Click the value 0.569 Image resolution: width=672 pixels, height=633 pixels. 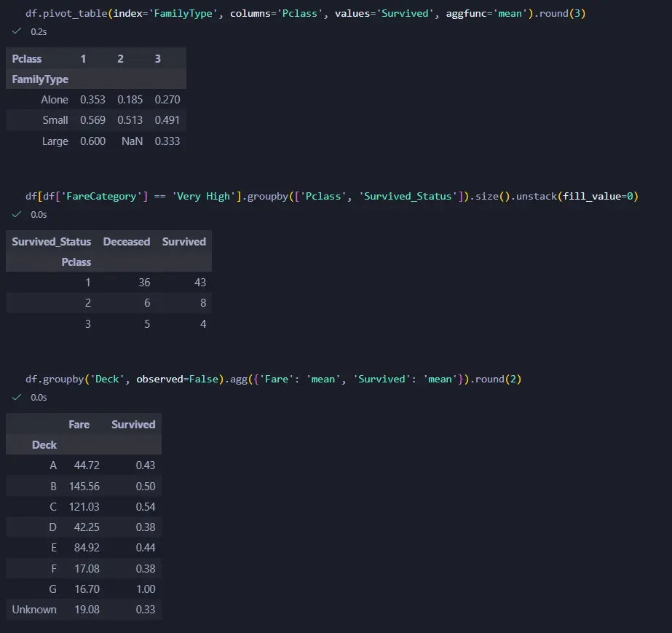pos(92,120)
